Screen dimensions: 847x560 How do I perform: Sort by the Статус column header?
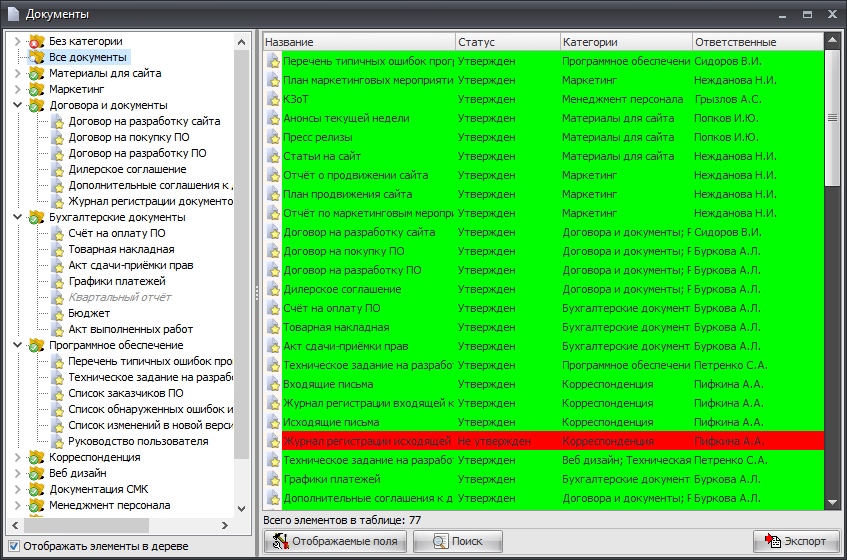tap(506, 42)
